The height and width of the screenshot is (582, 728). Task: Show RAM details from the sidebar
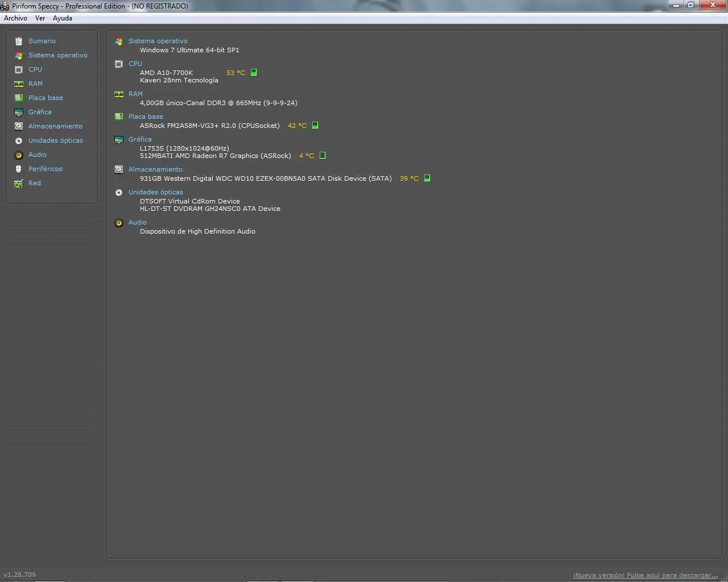(x=35, y=84)
